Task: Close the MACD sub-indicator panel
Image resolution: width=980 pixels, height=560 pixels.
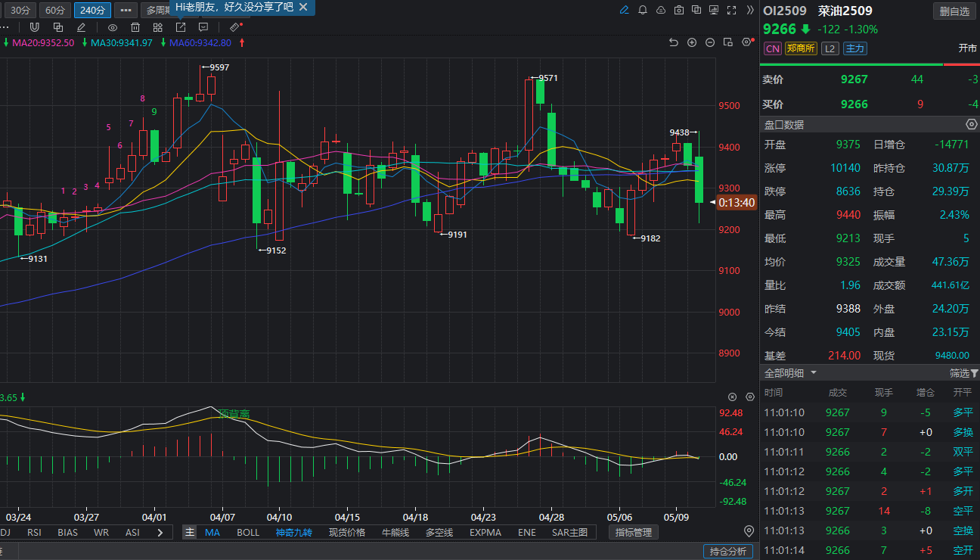Action: click(732, 397)
